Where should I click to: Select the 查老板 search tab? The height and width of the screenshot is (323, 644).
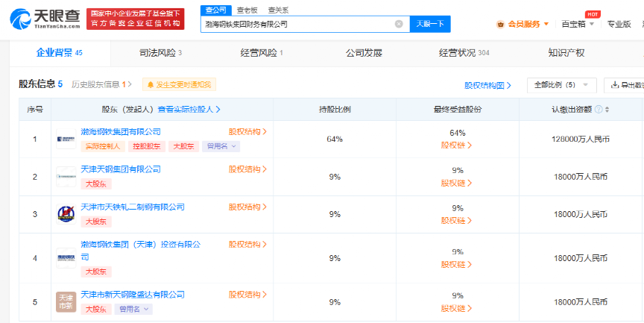(x=247, y=10)
